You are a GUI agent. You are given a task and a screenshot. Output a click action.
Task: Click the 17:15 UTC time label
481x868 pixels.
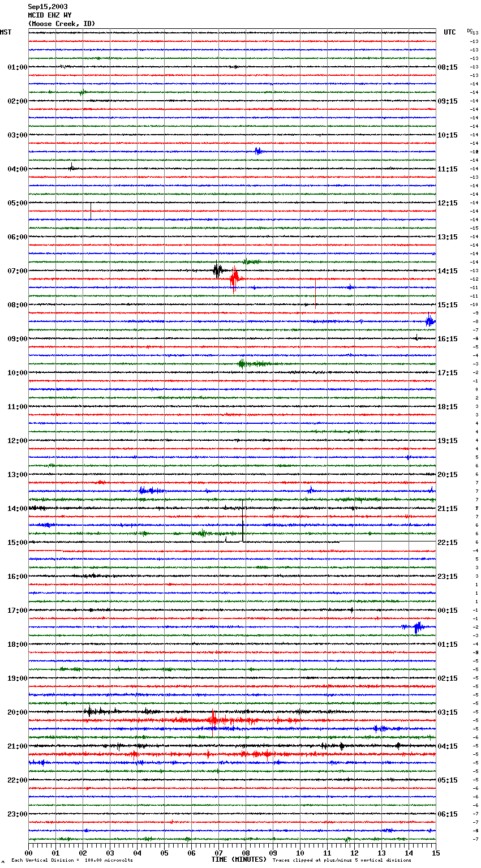(448, 373)
